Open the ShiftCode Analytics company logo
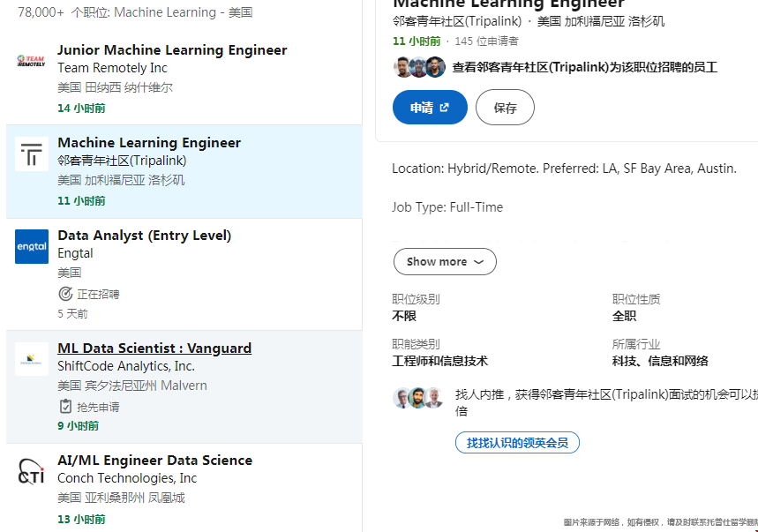The height and width of the screenshot is (532, 758). click(32, 359)
